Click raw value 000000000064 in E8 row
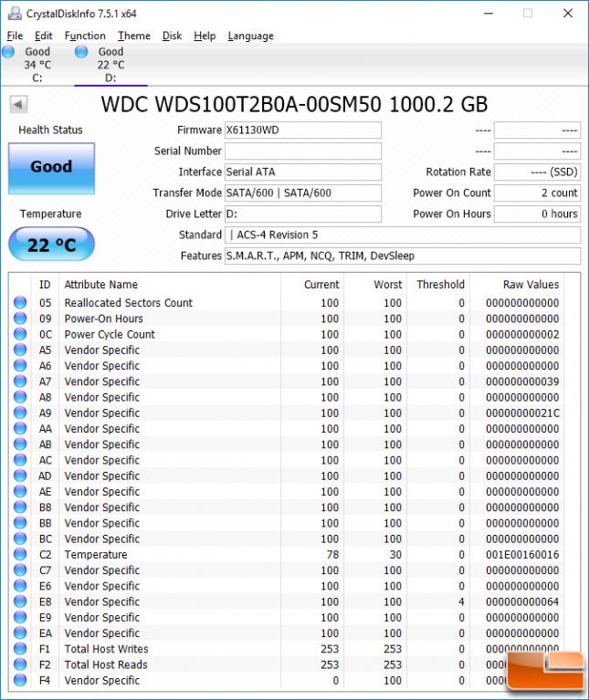 [522, 601]
